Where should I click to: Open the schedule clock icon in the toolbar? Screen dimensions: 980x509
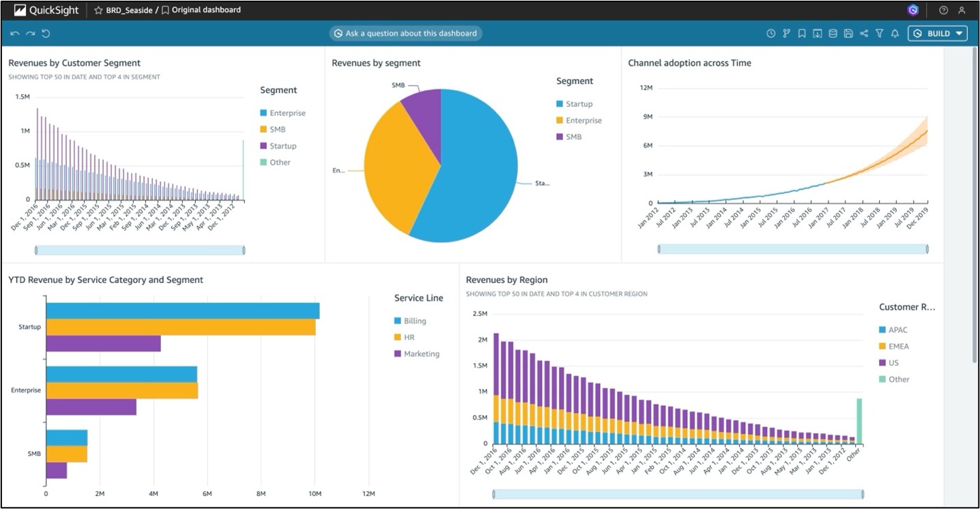point(771,33)
